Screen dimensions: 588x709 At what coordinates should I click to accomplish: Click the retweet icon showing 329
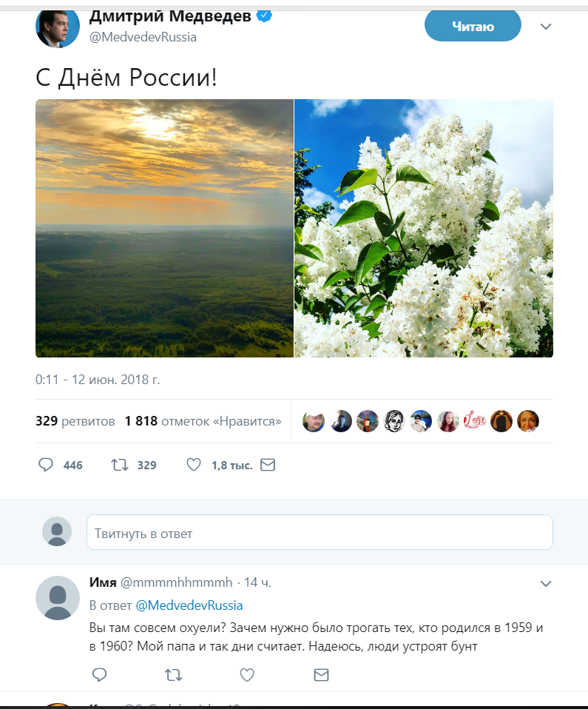pyautogui.click(x=119, y=465)
